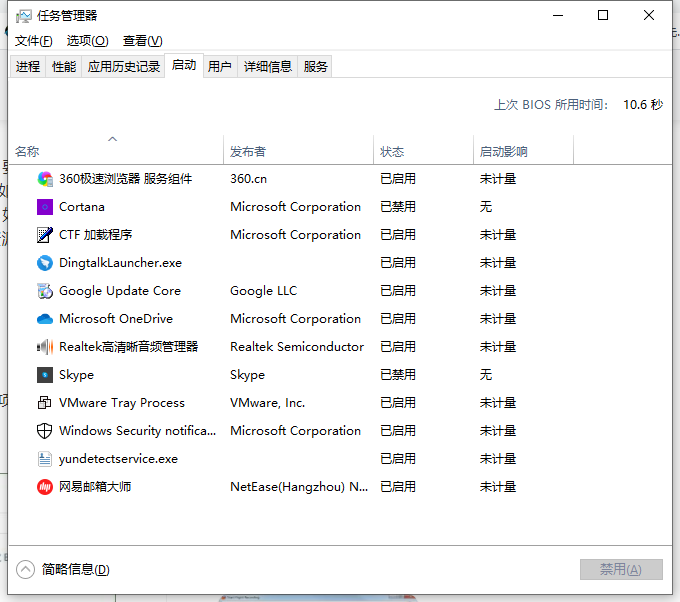Click the Realtek高清晰音频管理器 speaker icon
The height and width of the screenshot is (602, 680).
click(x=44, y=347)
